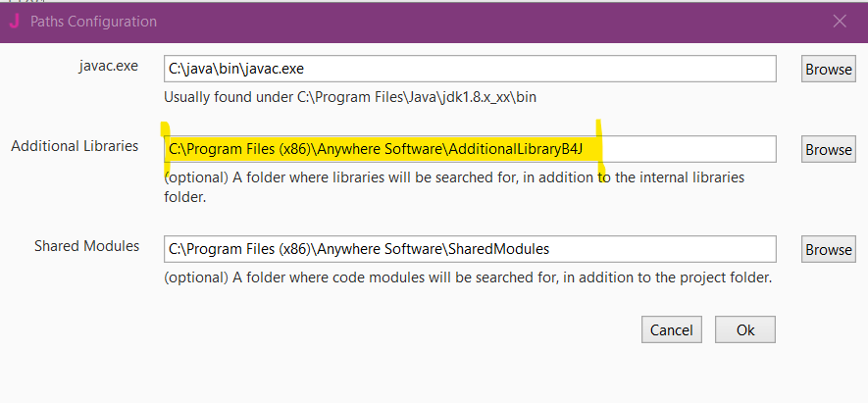Image resolution: width=868 pixels, height=403 pixels.
Task: Focus the Shared Modules path field
Action: [469, 249]
